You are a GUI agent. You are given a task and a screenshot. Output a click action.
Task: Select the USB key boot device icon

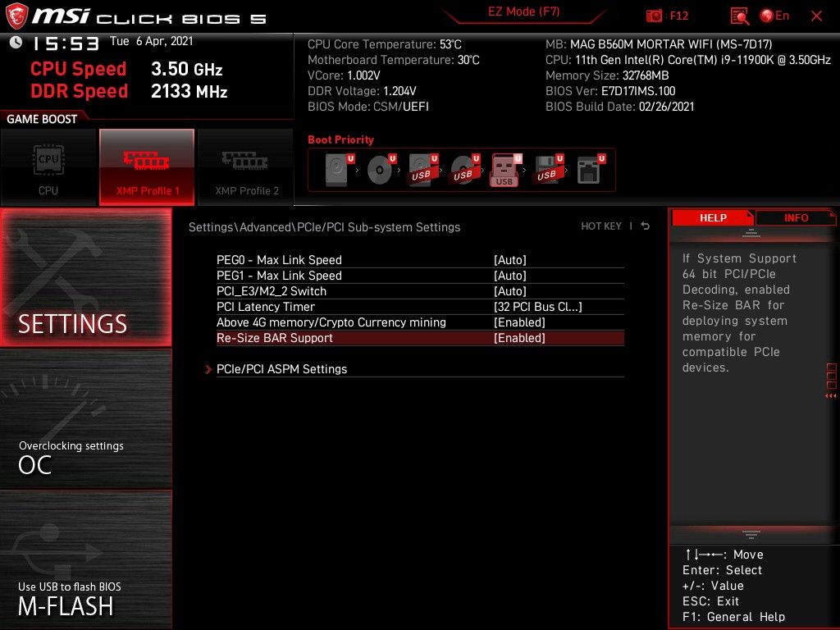[x=505, y=170]
